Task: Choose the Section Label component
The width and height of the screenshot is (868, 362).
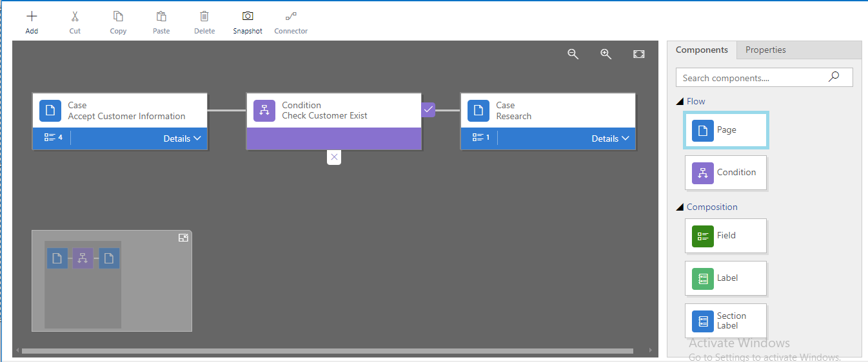Action: 725,321
